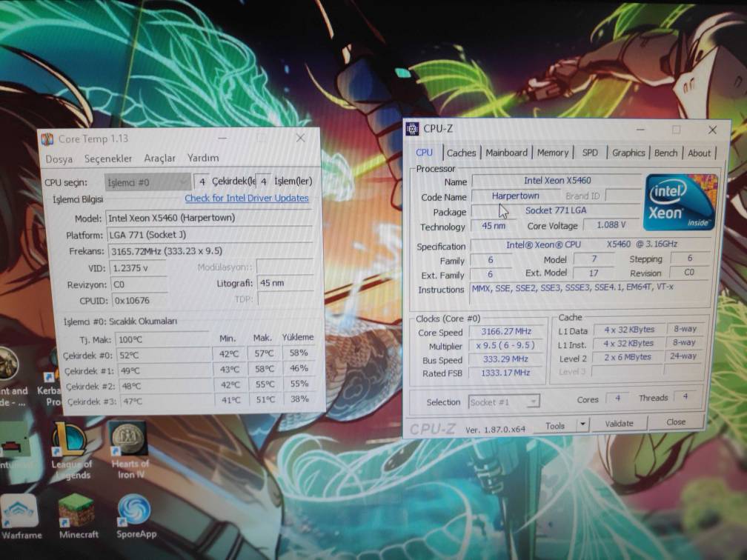Screen dimensions: 747x560
Task: Click the CPU-Z Name field Intel Xeon X5460
Action: 557,181
